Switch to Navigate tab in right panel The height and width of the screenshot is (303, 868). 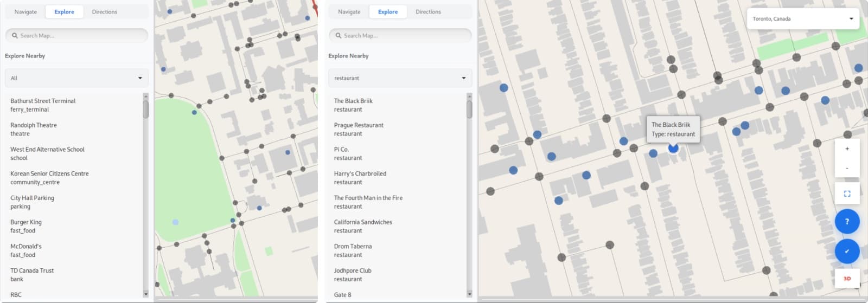[349, 12]
